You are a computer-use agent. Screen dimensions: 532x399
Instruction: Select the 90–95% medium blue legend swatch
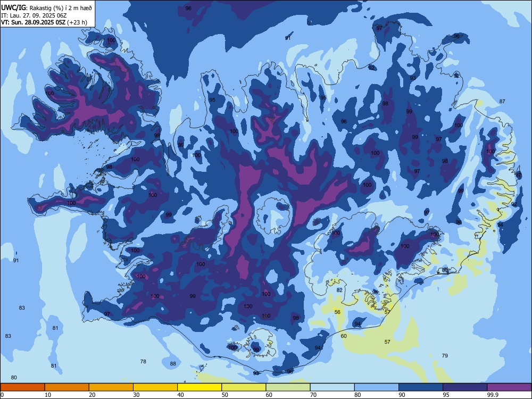421,387
